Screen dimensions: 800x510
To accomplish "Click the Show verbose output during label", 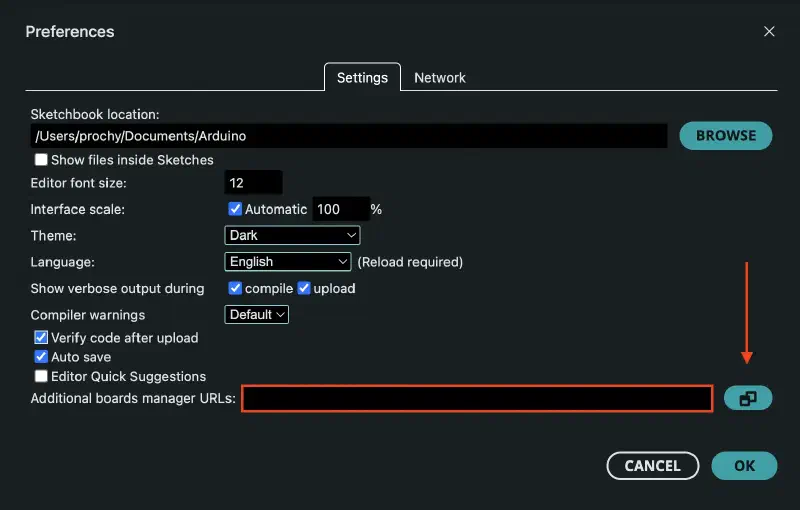I will (117, 289).
